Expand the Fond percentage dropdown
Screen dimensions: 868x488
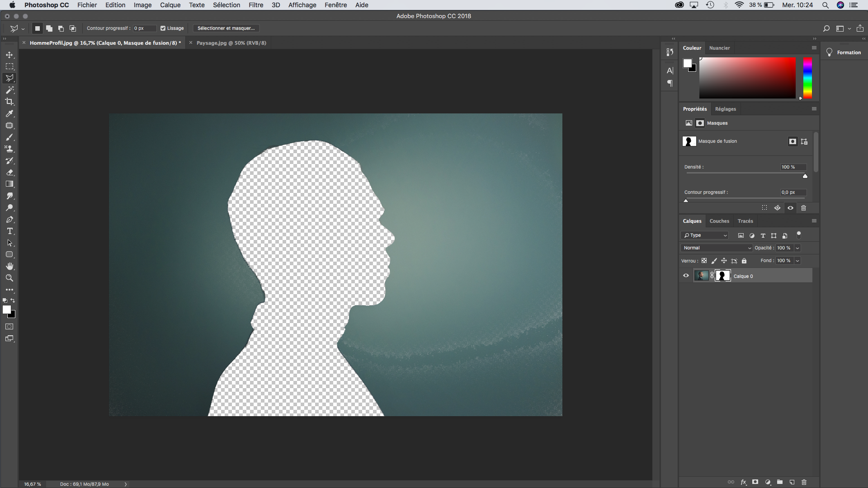(798, 260)
